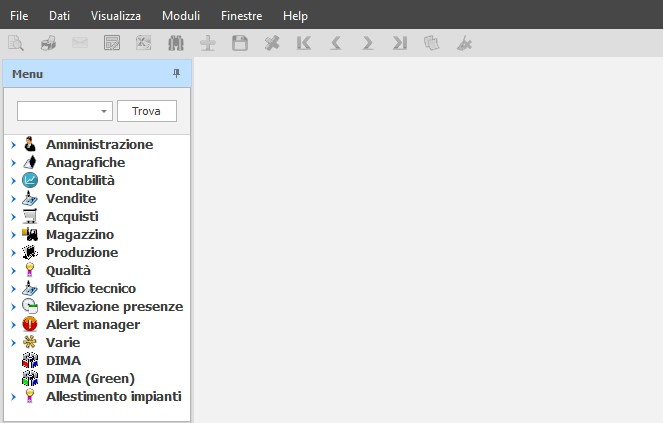Viewport: 663px width, 423px height.
Task: Select the Anagrafiche label
Action: [x=85, y=162]
